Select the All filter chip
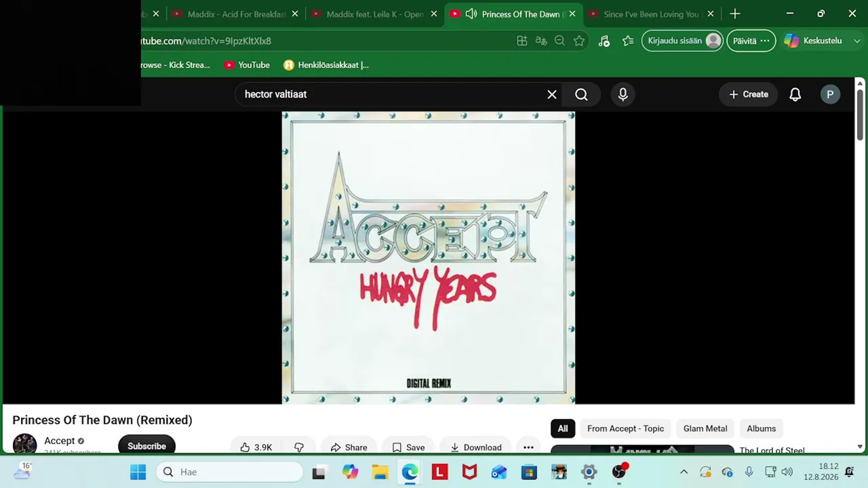This screenshot has height=488, width=868. (563, 428)
